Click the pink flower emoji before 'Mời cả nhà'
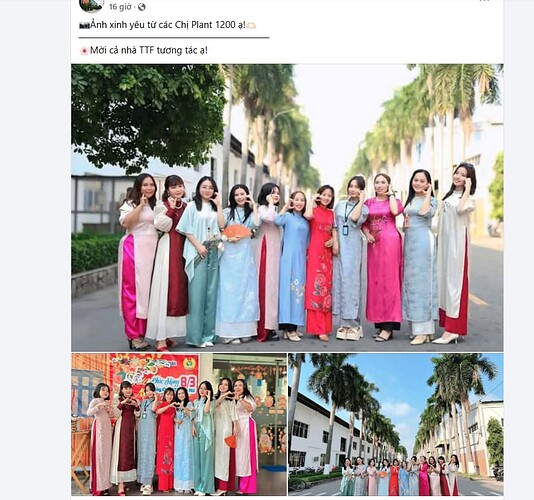Image resolution: width=534 pixels, height=500 pixels. tap(84, 51)
